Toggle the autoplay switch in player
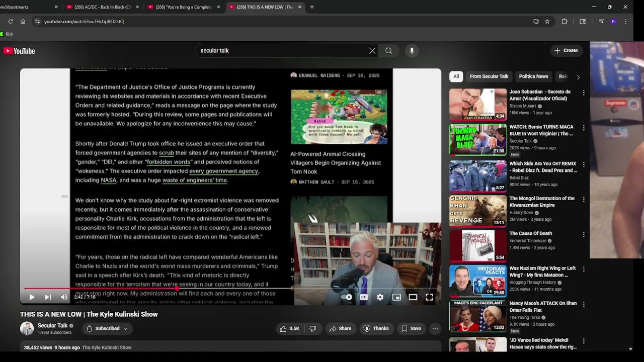 pos(347,297)
